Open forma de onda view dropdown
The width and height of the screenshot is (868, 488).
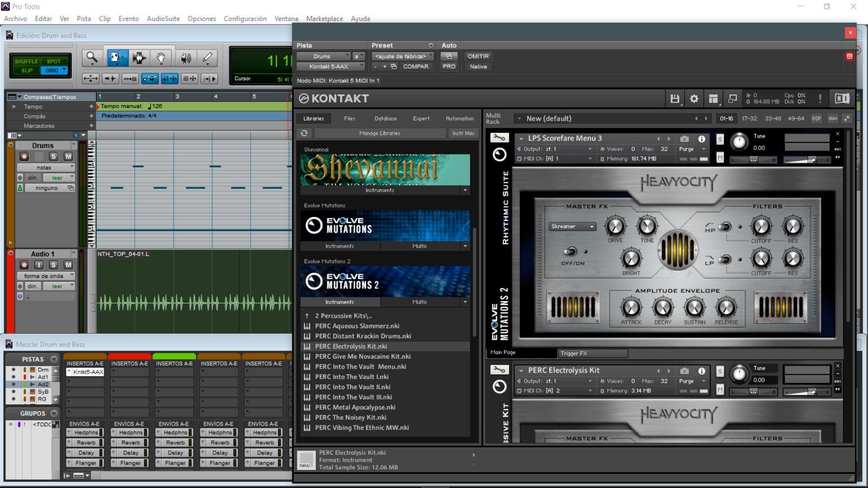[x=46, y=276]
